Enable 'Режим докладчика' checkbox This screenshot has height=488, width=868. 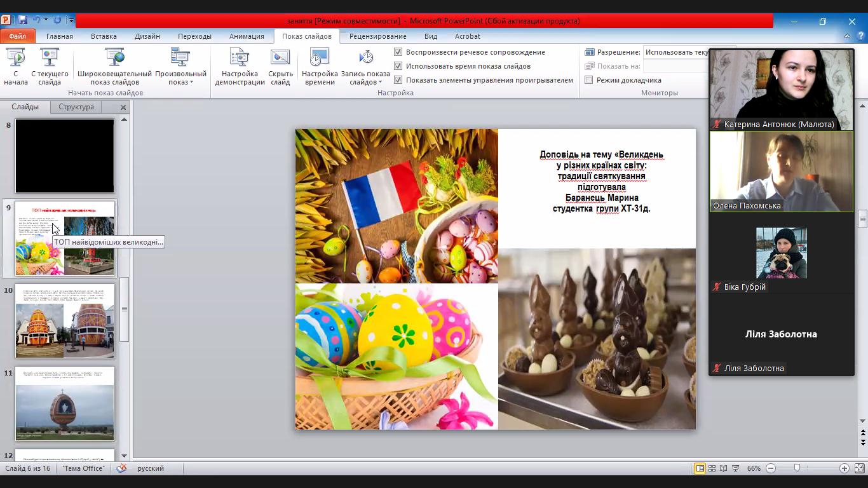click(x=589, y=80)
